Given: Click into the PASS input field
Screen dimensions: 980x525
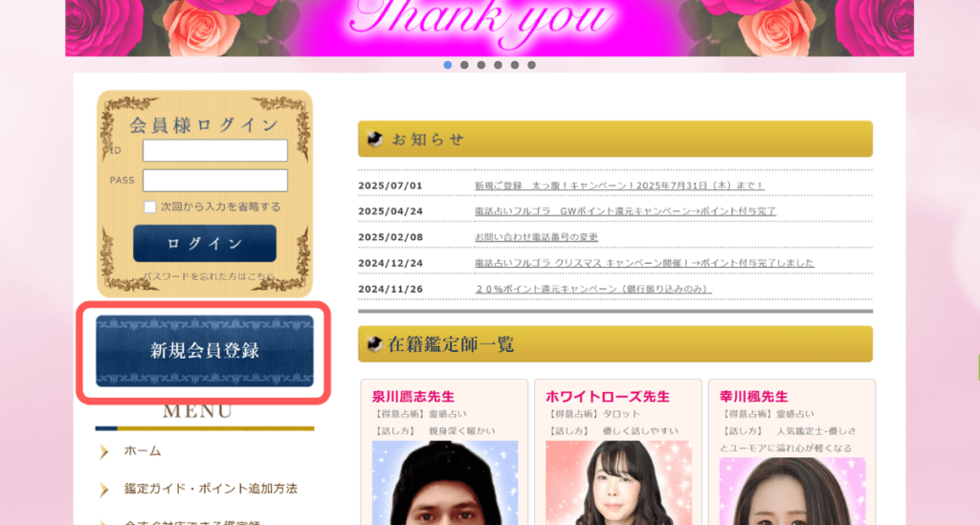Looking at the screenshot, I should pyautogui.click(x=214, y=181).
